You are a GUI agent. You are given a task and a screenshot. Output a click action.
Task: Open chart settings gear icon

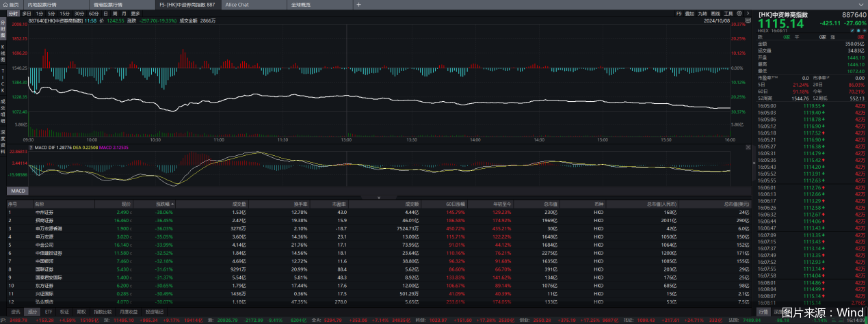[740, 13]
